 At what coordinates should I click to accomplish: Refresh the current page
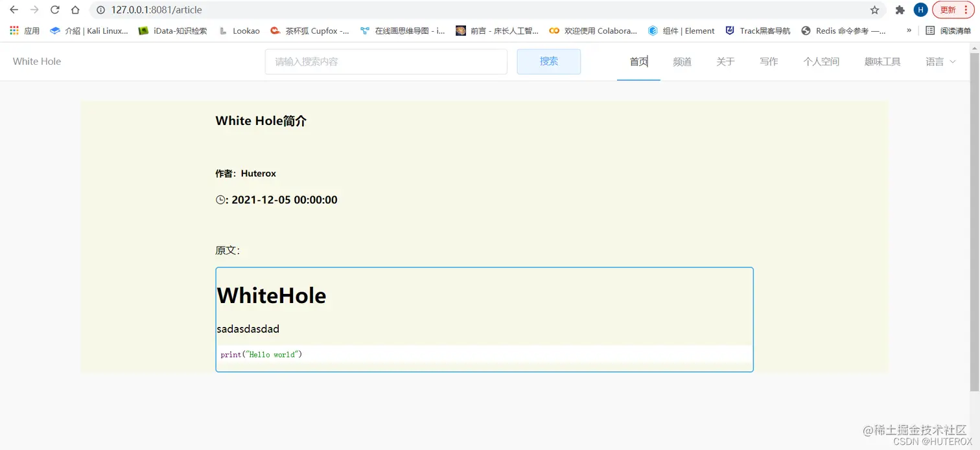click(x=54, y=10)
